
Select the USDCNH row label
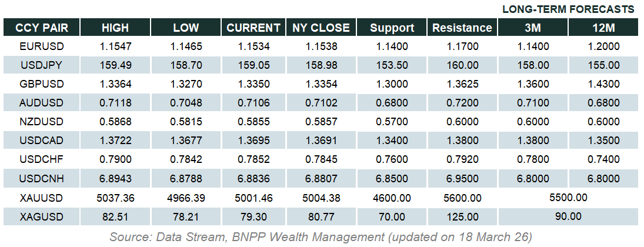pyautogui.click(x=41, y=179)
